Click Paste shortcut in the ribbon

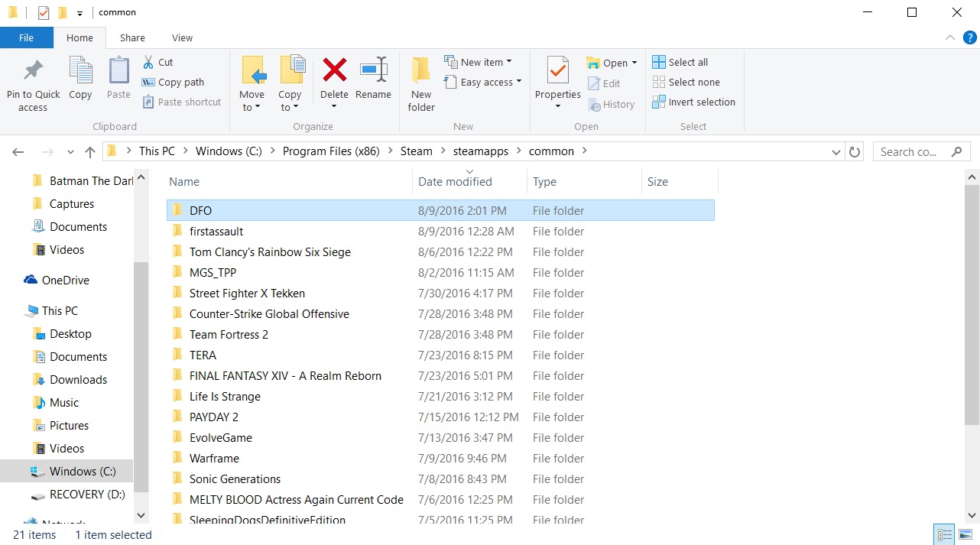coord(181,102)
